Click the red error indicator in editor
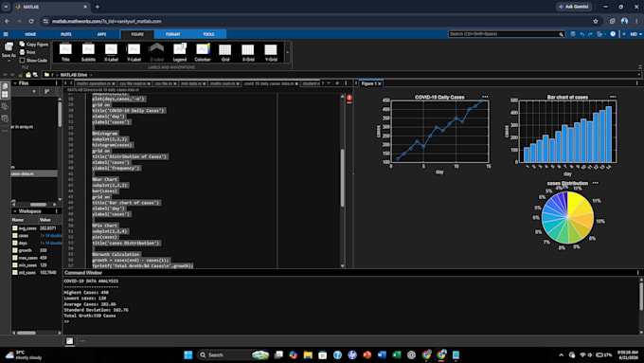644x363 pixels. 349,98
